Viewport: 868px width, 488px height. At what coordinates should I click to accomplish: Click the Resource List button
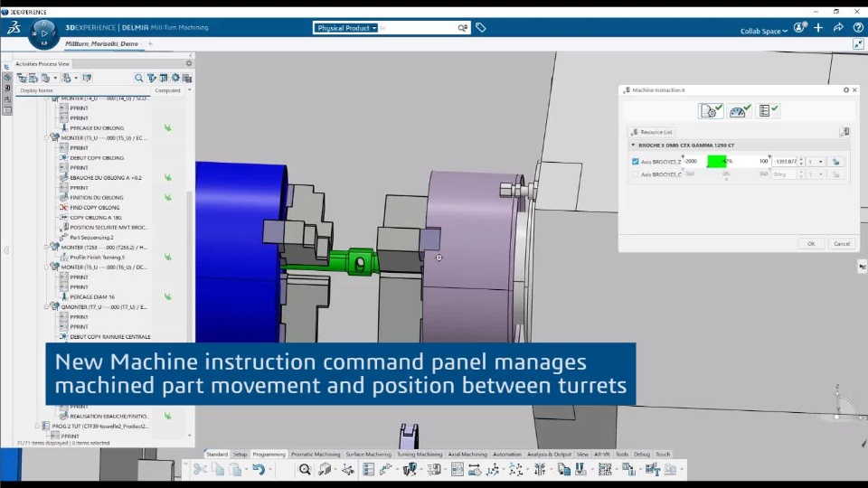652,132
